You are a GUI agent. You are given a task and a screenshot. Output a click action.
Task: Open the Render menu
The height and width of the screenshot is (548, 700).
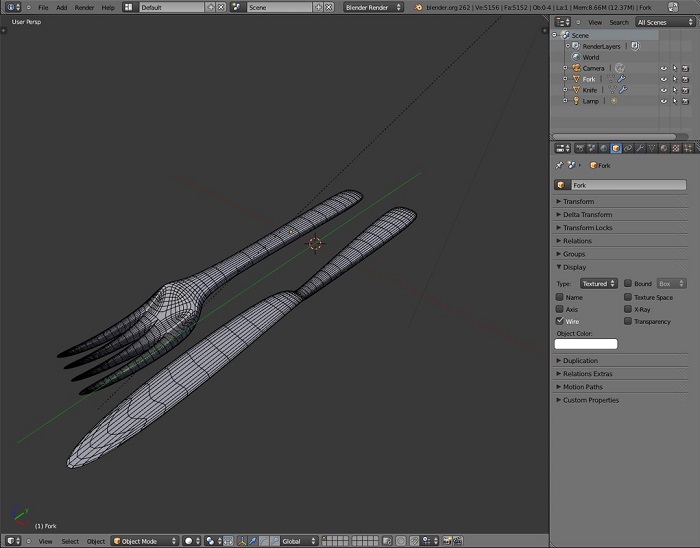pos(84,8)
